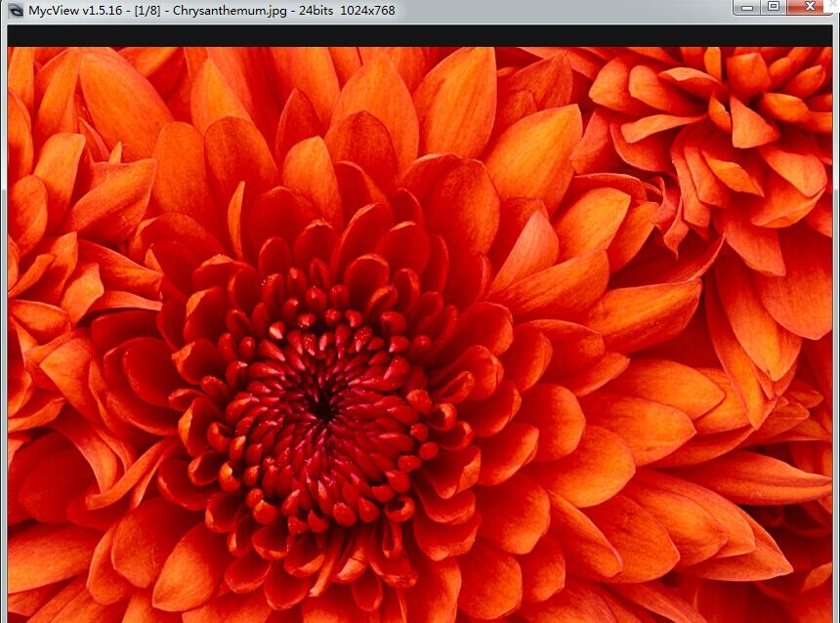Click the [1/8] image counter in title

pos(147,9)
